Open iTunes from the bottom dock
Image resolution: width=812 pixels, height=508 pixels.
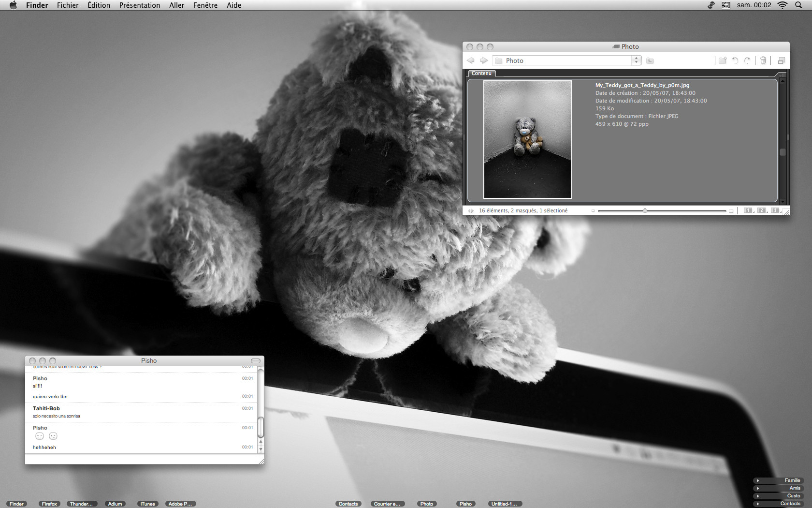point(147,504)
